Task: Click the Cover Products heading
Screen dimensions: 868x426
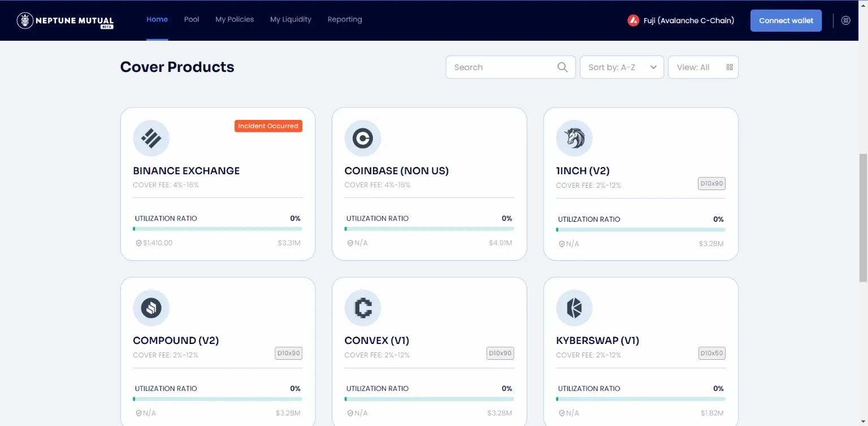Action: point(177,67)
